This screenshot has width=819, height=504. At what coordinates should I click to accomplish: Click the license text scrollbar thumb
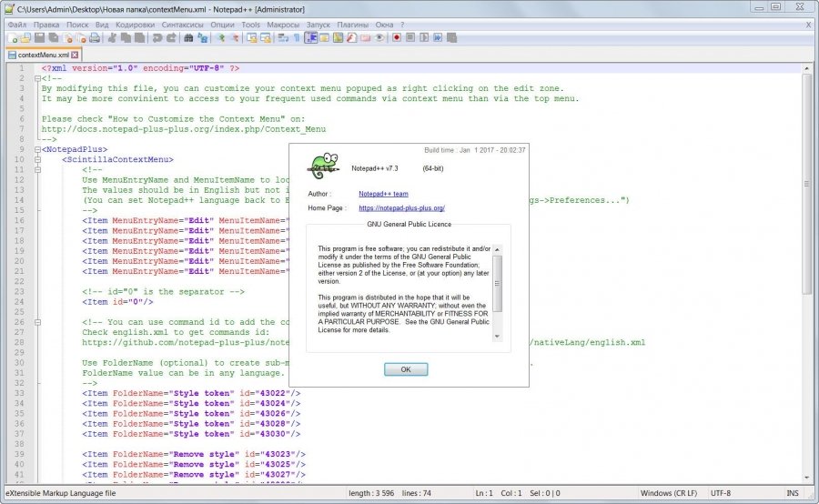click(x=498, y=282)
